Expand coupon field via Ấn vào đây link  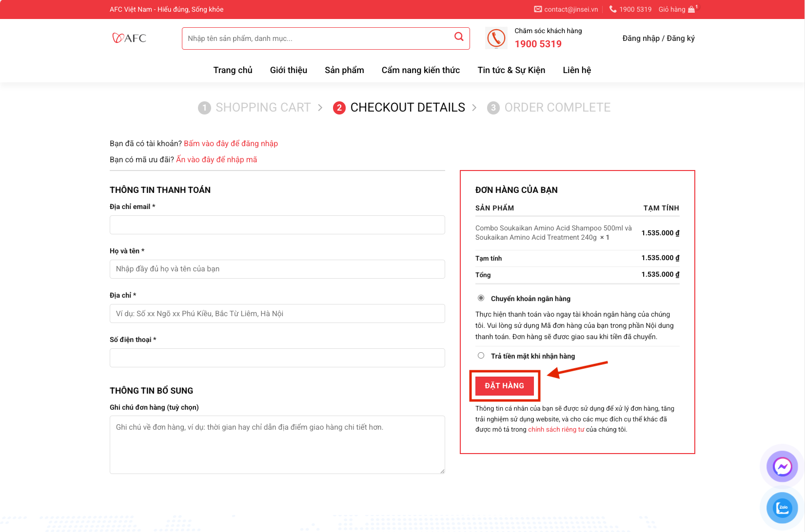(216, 160)
